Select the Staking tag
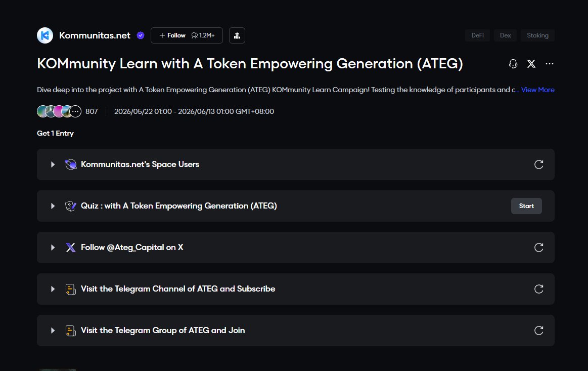Viewport: 588px width, 371px height. (x=537, y=35)
